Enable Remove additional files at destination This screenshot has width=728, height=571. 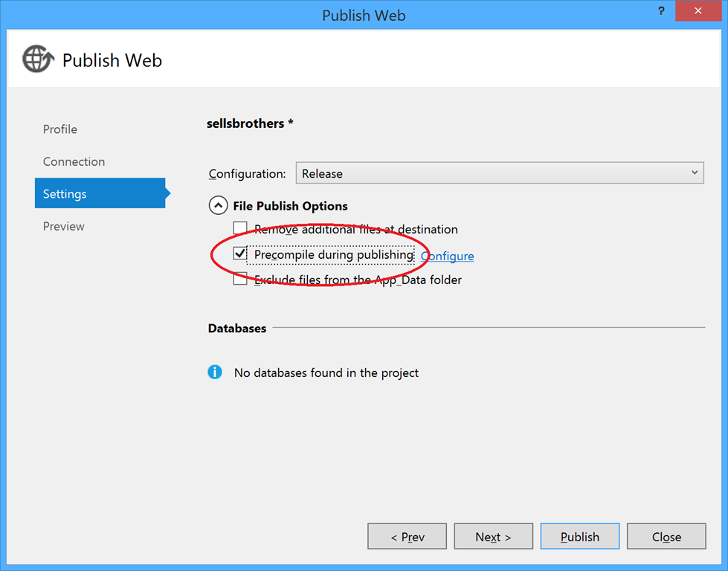coord(240,228)
